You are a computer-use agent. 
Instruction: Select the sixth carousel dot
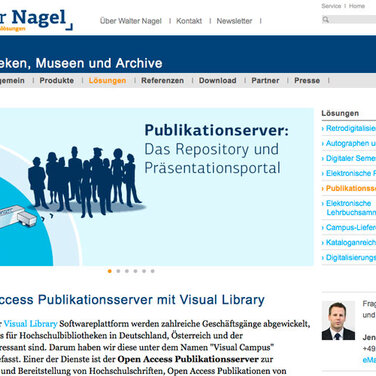[x=153, y=271]
